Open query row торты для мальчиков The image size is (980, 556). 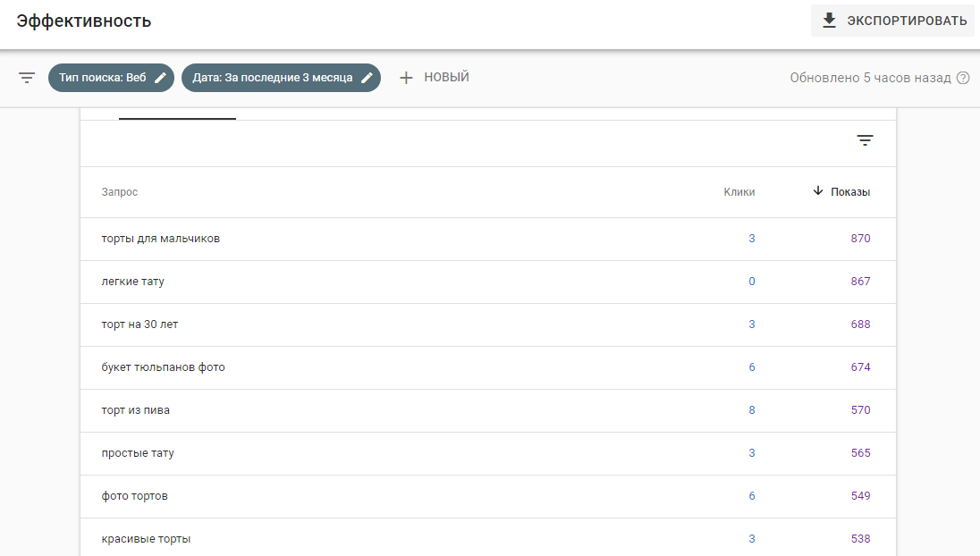click(x=488, y=239)
